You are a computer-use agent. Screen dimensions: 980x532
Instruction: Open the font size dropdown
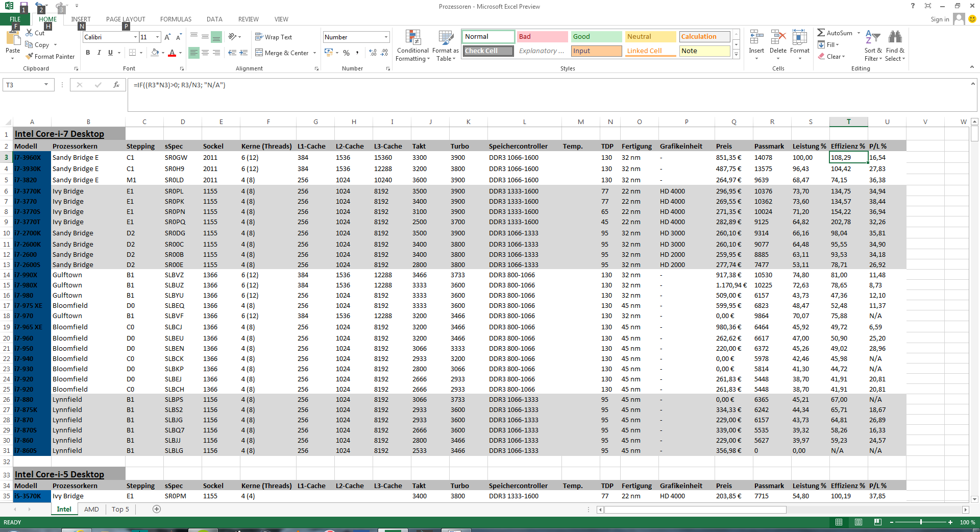click(x=158, y=37)
